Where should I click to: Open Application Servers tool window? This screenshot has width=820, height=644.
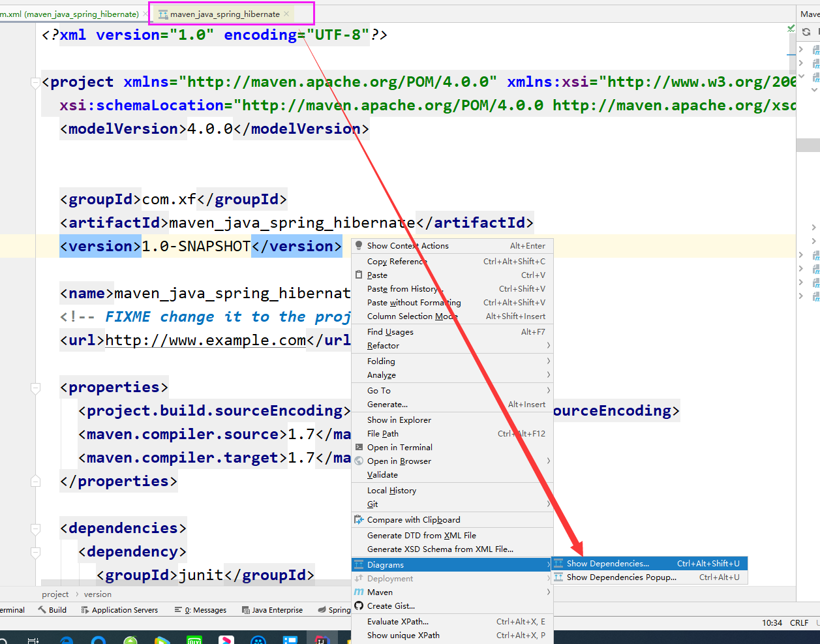[119, 610]
